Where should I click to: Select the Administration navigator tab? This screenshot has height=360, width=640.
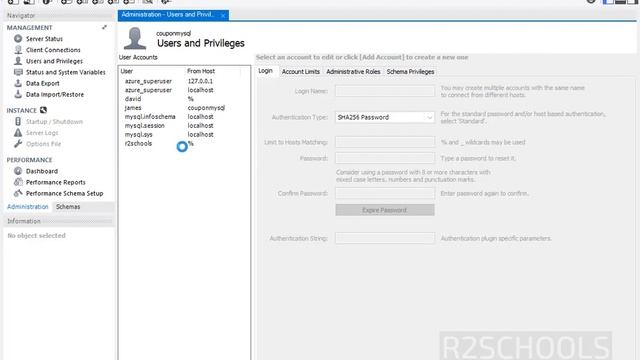[28, 207]
